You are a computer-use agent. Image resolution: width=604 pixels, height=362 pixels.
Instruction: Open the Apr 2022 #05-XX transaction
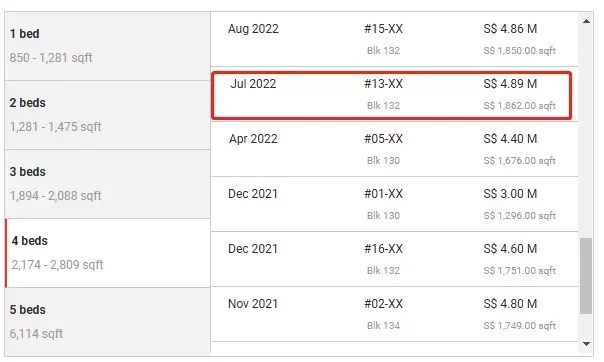point(394,149)
